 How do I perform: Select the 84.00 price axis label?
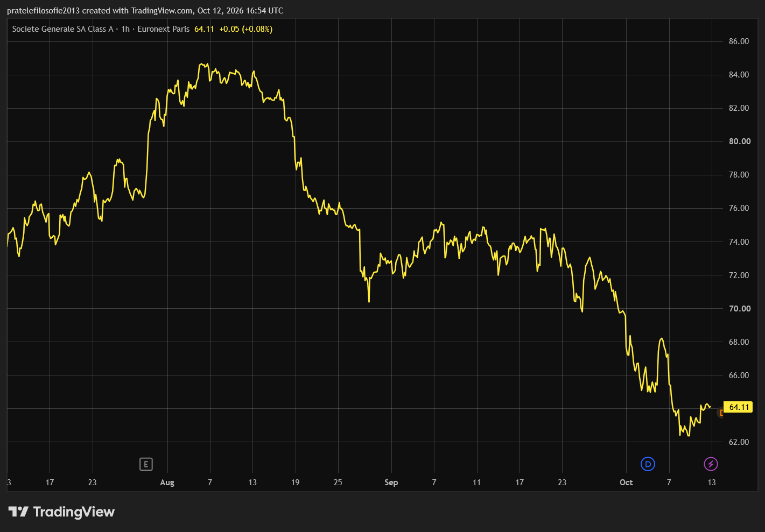coord(739,75)
